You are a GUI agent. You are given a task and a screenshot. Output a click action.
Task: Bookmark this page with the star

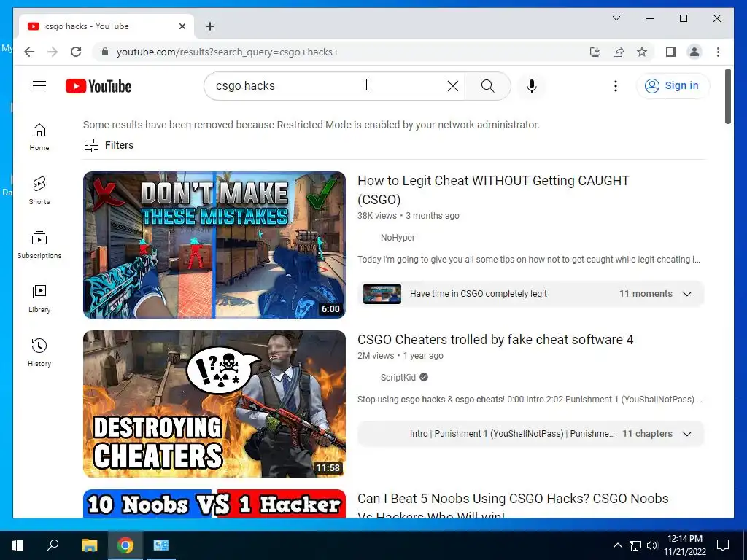(x=642, y=52)
